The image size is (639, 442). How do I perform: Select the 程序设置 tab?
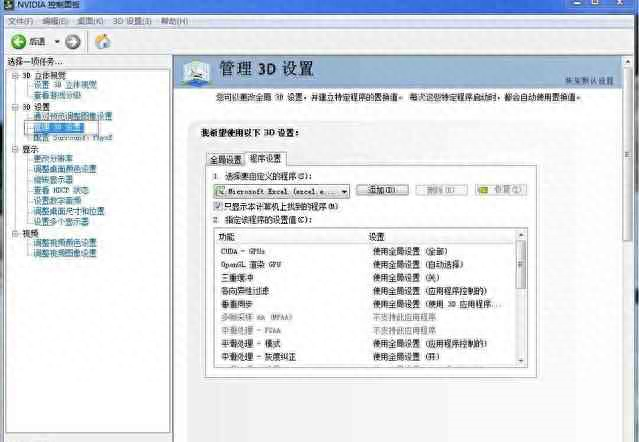click(266, 158)
